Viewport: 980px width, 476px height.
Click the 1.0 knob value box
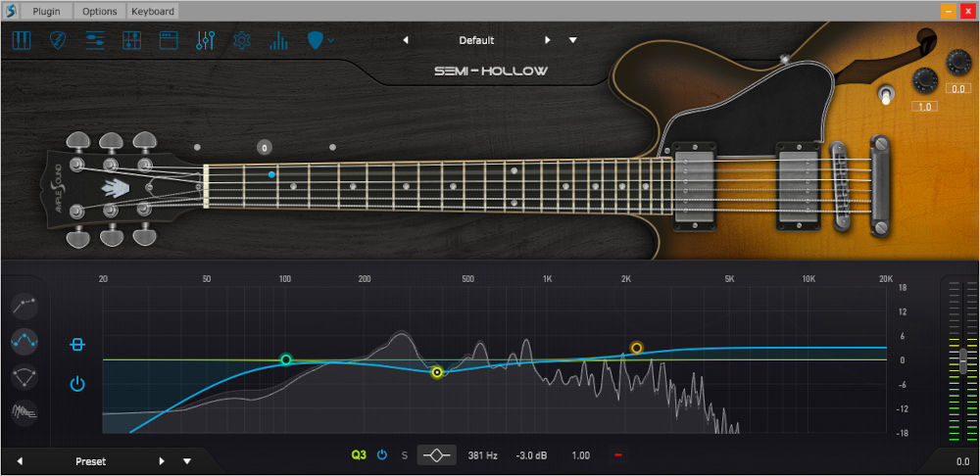click(x=924, y=107)
